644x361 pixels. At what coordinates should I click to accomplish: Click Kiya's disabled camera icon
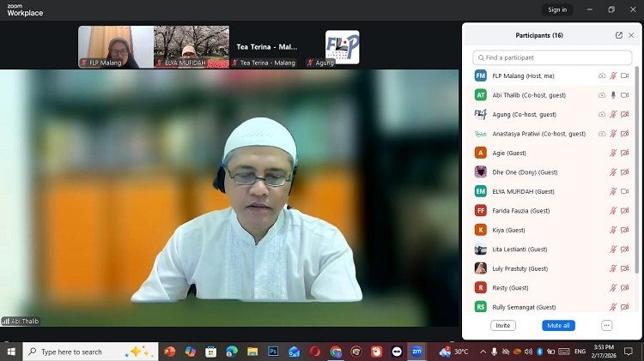click(625, 230)
